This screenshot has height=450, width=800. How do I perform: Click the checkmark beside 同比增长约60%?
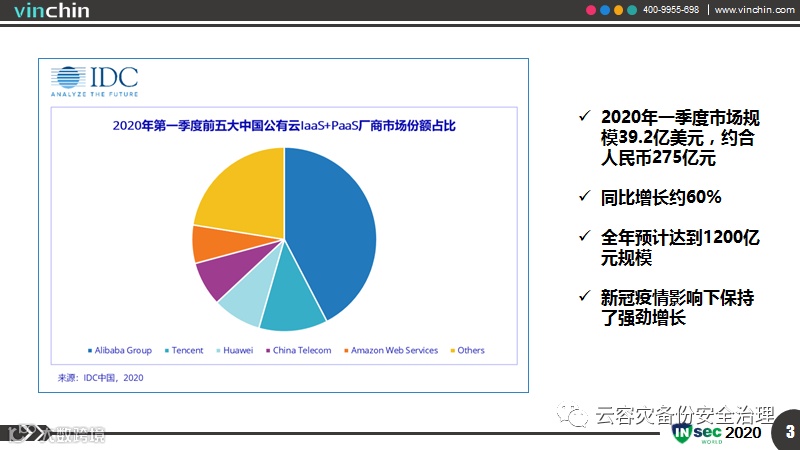(x=585, y=196)
